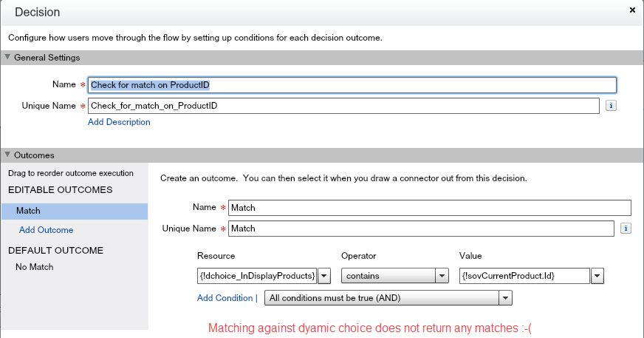Close the Decision dialog
This screenshot has width=644, height=338.
pos(632,10)
